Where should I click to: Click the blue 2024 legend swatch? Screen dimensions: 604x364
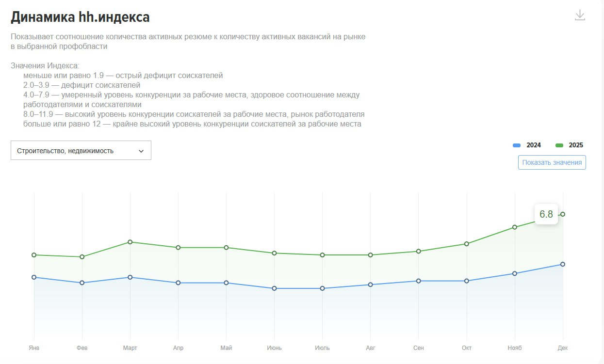click(x=517, y=145)
